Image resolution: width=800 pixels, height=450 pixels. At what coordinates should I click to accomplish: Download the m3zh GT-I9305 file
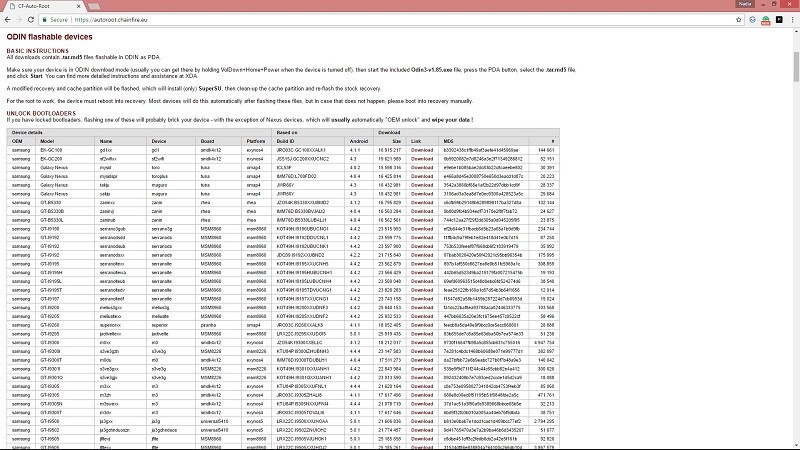(422, 395)
